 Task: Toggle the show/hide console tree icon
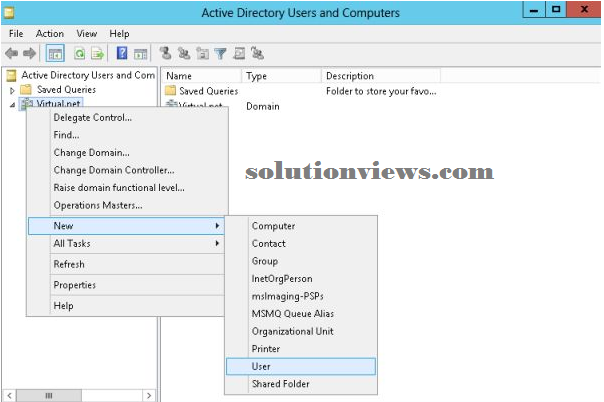(x=55, y=54)
